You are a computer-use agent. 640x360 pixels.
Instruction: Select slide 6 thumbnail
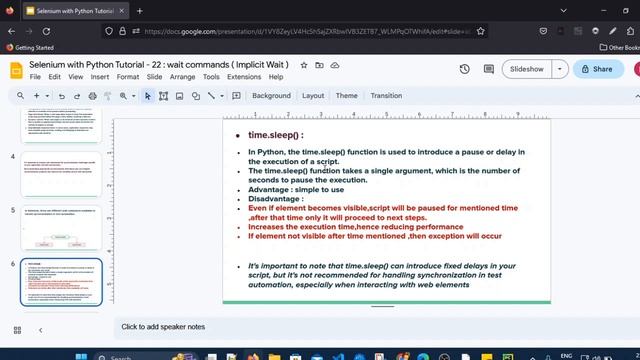click(x=61, y=282)
